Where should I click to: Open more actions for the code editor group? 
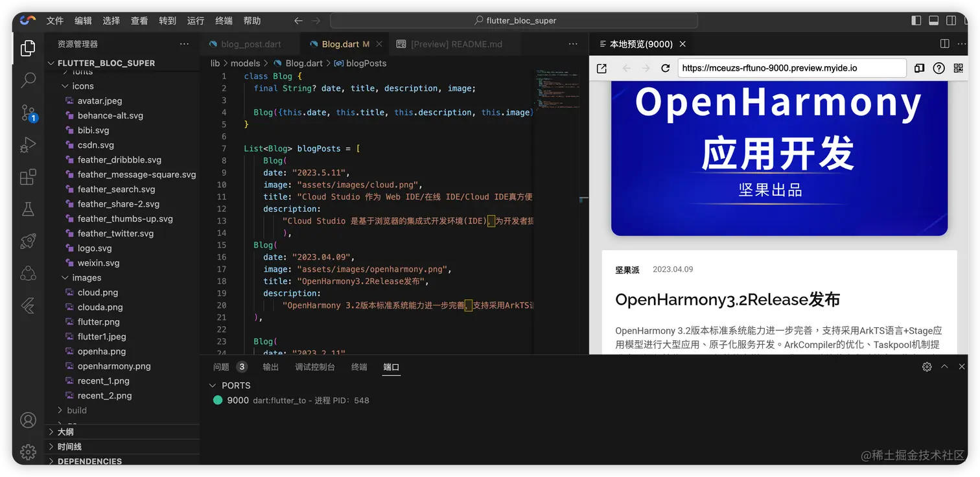[x=573, y=44]
